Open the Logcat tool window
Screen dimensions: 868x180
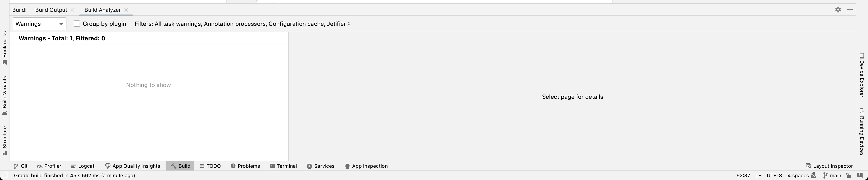pos(83,166)
